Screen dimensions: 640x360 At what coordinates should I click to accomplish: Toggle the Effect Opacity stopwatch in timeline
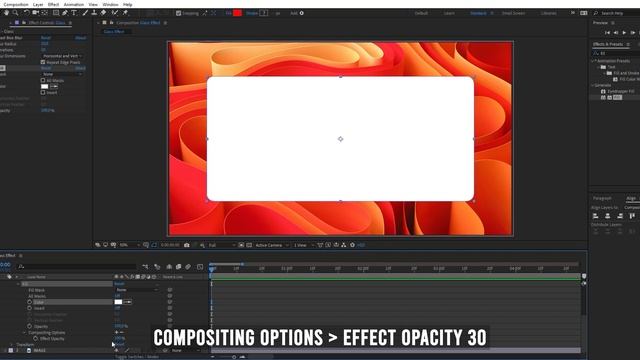(36, 338)
